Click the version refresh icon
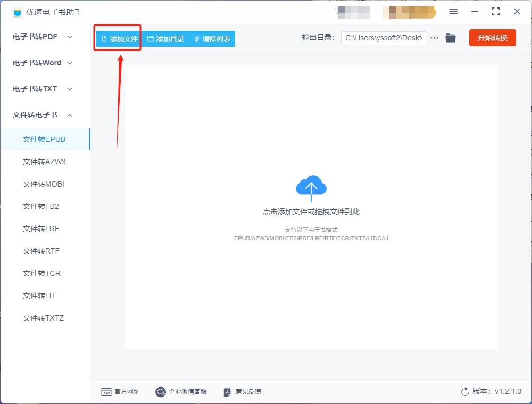Image resolution: width=532 pixels, height=404 pixels. 465,392
